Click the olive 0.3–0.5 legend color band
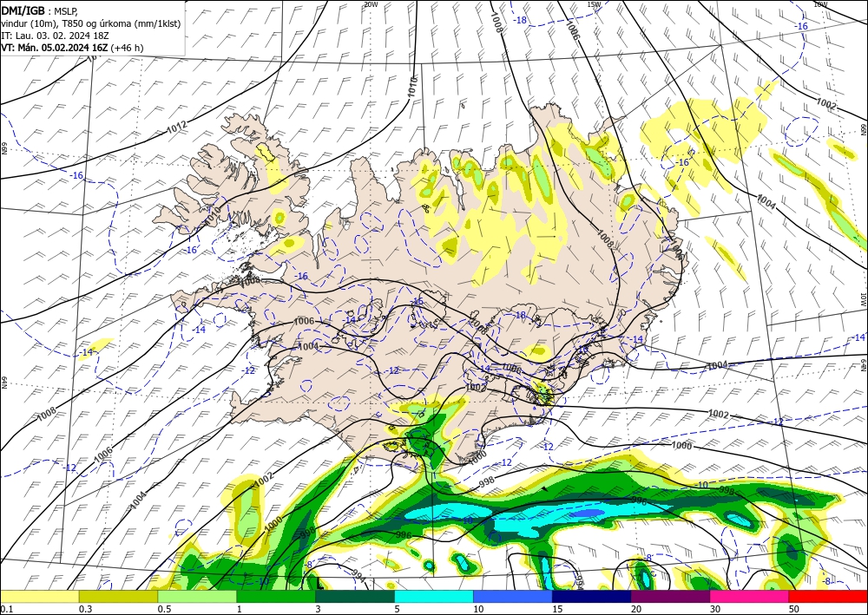 (118, 597)
